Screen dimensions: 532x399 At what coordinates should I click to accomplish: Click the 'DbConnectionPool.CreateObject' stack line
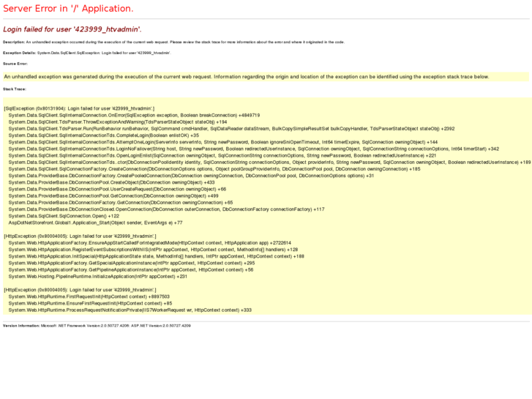coord(112,183)
